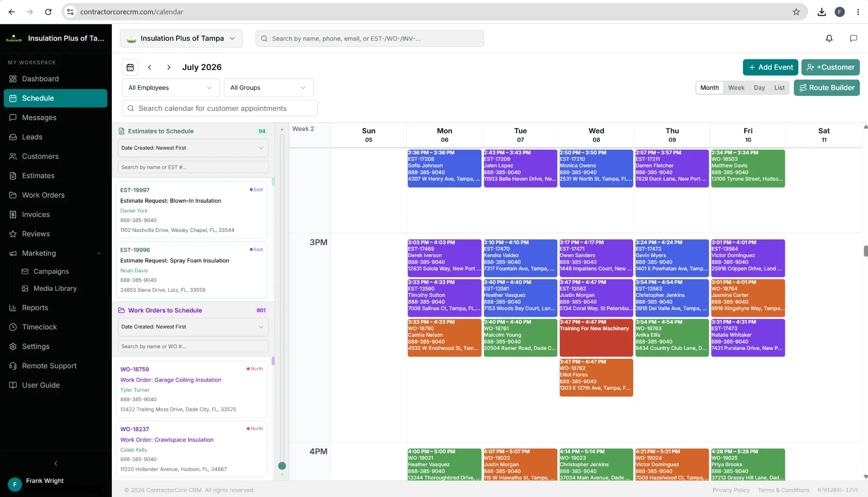Focus the search calendar appointments field

(220, 109)
